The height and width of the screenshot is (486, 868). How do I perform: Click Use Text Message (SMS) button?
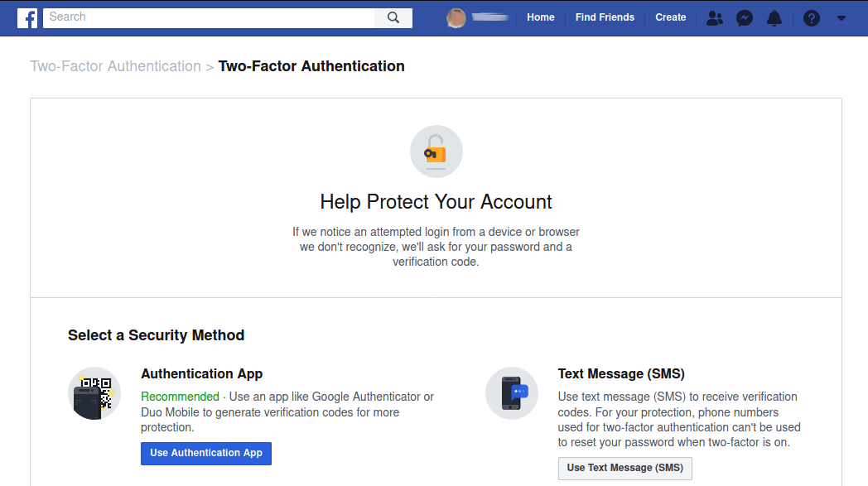point(625,469)
